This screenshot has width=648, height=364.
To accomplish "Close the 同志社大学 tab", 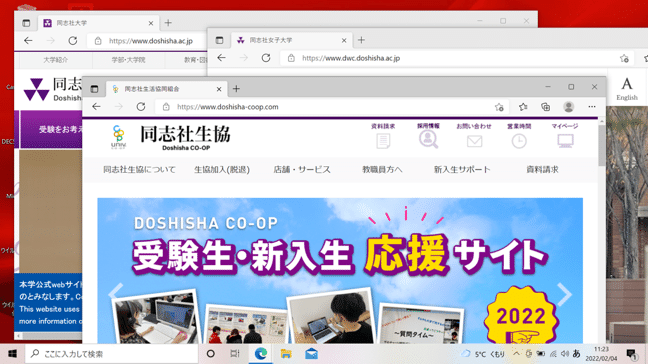I will [x=151, y=23].
